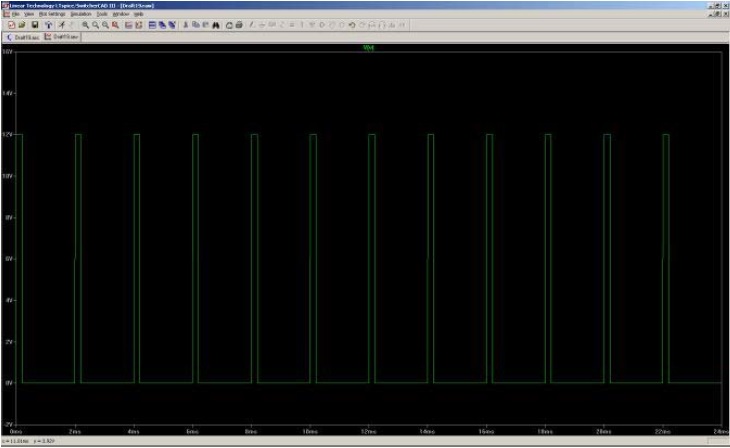Click the New Schematic toolbar icon
Screen dimensions: 730x448
pos(11,25)
